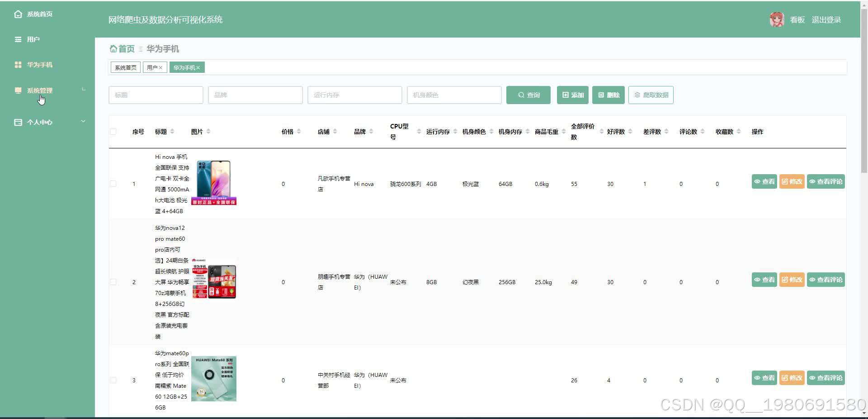Click the 添加 button

573,95
